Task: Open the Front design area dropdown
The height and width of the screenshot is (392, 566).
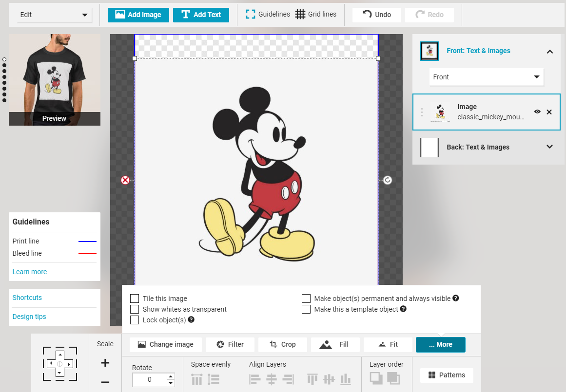Action: (486, 77)
